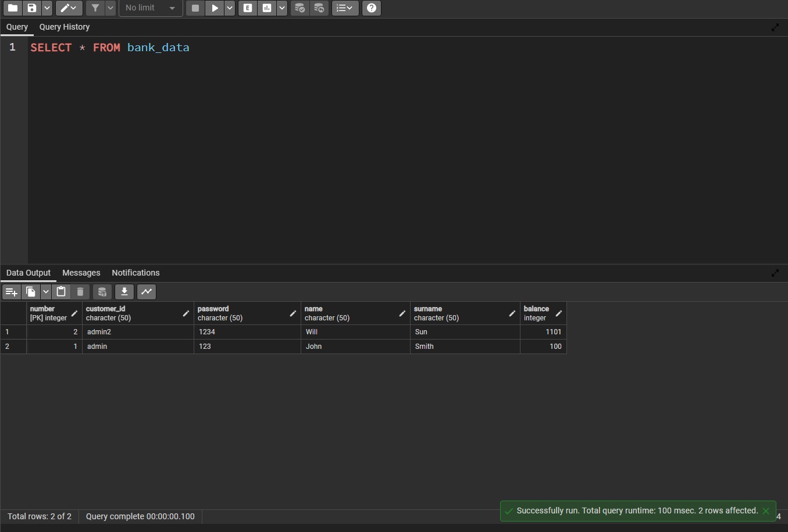Run Explain Analyze on the query
Image resolution: width=788 pixels, height=532 pixels.
(267, 8)
